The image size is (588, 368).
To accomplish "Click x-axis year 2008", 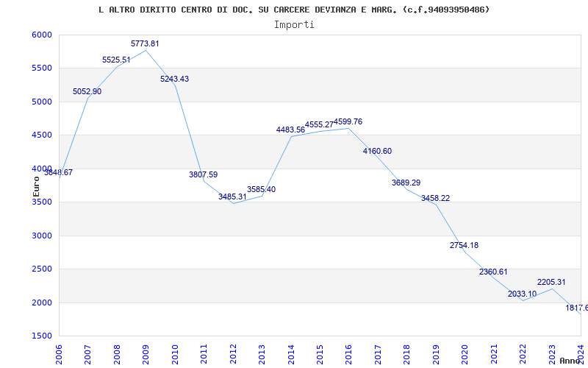I will coord(117,354).
